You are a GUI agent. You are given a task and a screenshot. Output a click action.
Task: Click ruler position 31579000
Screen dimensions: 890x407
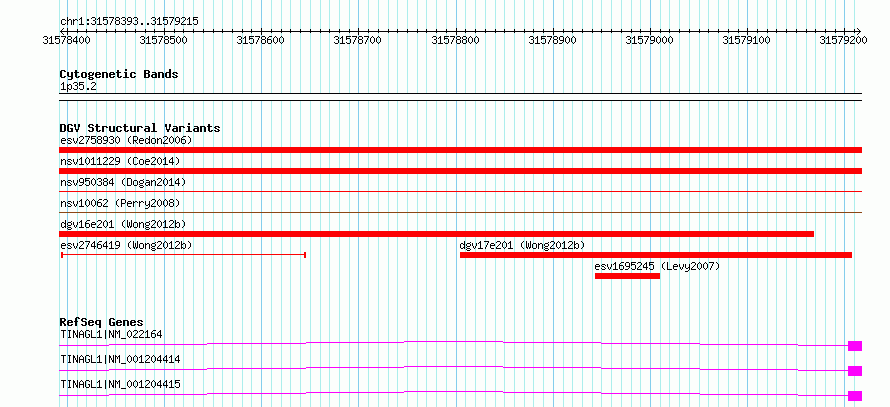[x=649, y=40]
